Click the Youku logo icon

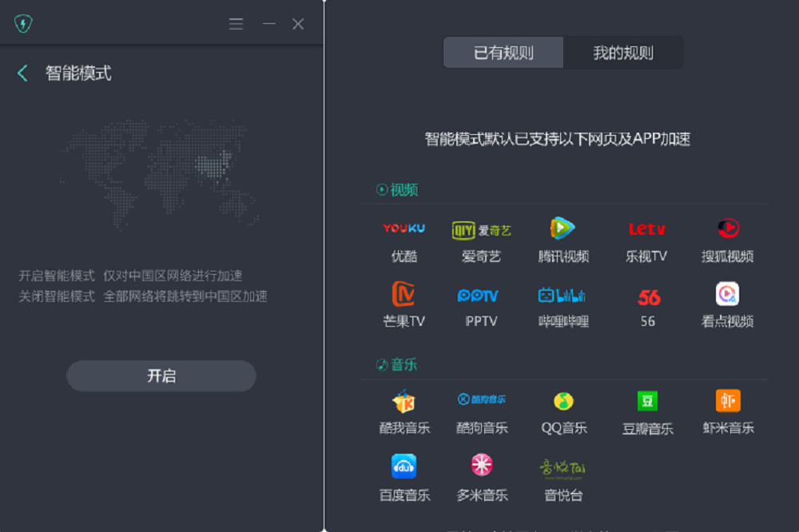coord(403,228)
